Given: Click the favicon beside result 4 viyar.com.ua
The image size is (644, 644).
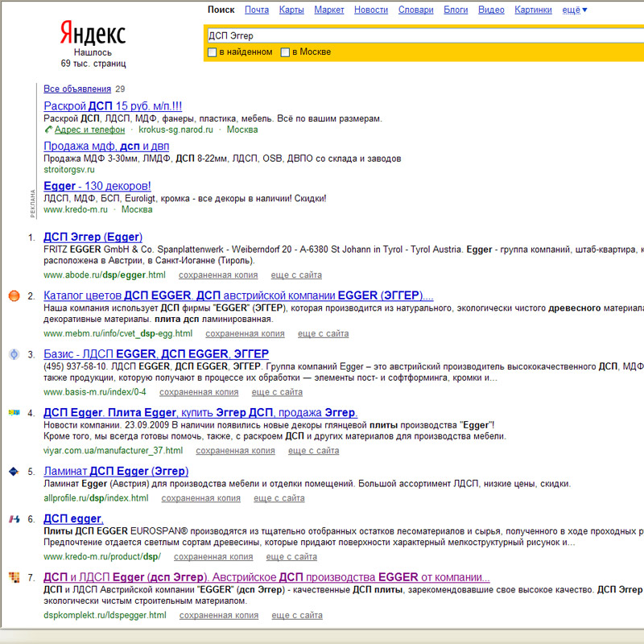Looking at the screenshot, I should 14,412.
